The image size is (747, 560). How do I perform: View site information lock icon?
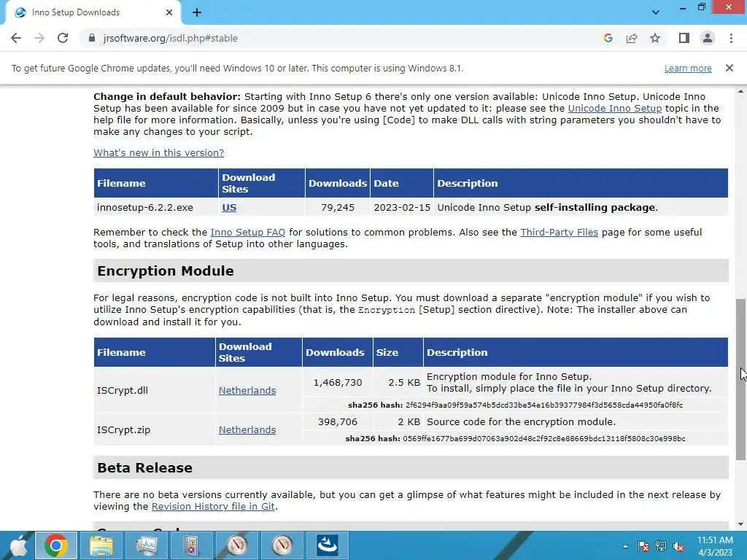pyautogui.click(x=91, y=38)
